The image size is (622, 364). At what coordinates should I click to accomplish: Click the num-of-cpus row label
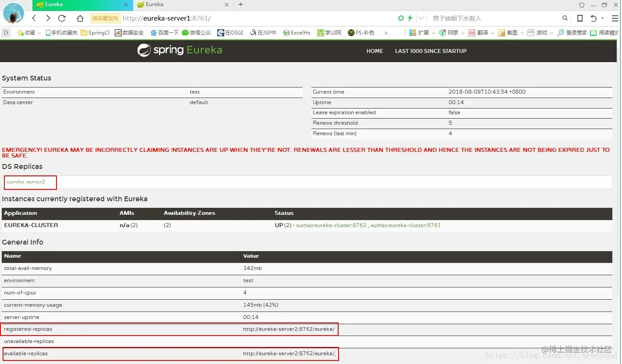coord(20,293)
